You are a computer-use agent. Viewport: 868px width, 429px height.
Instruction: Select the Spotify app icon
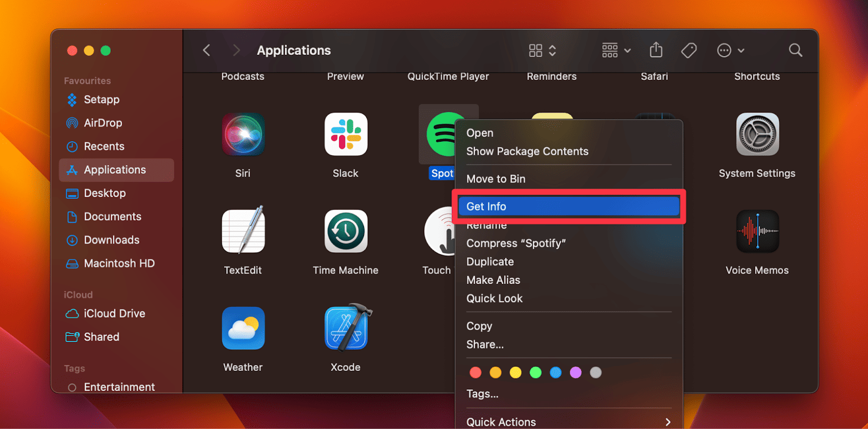pos(441,134)
